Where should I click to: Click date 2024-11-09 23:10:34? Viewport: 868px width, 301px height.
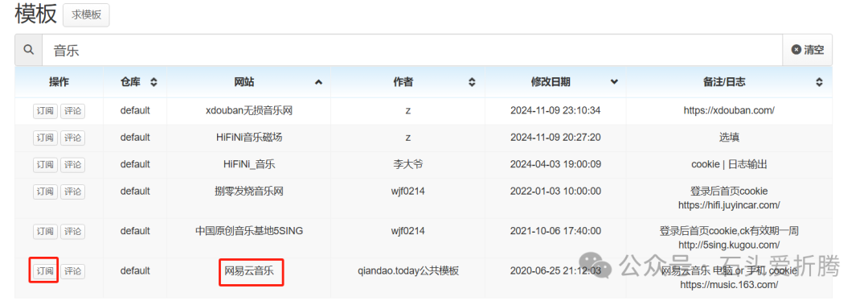[555, 110]
